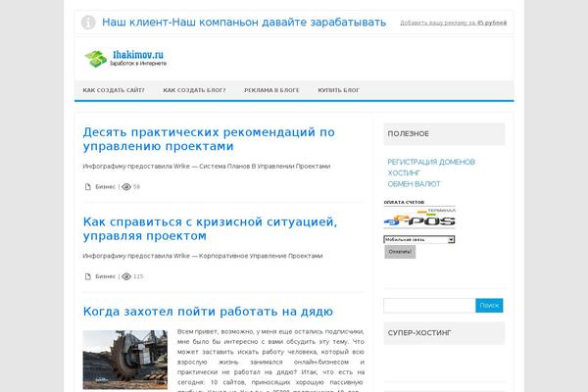Viewport: 588px width, 392px height.
Task: Click document icon under 'Десять практических рекомендаций' post
Action: tap(88, 187)
